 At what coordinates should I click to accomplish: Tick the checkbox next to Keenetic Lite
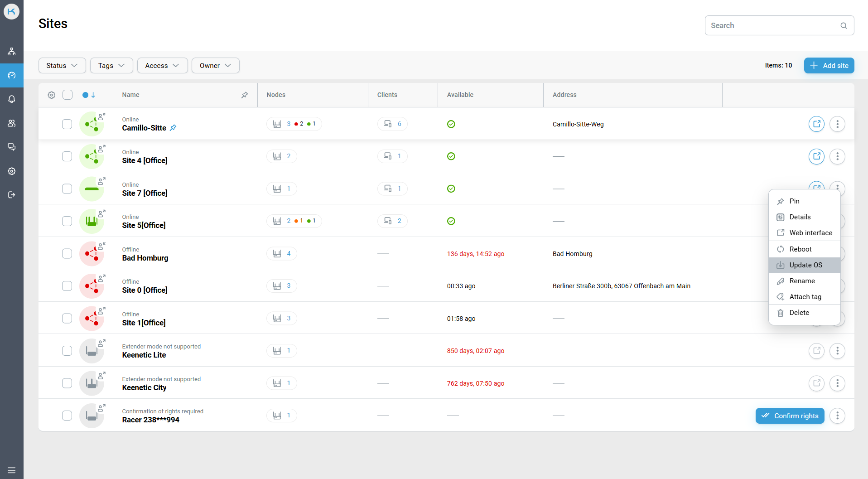pyautogui.click(x=67, y=350)
